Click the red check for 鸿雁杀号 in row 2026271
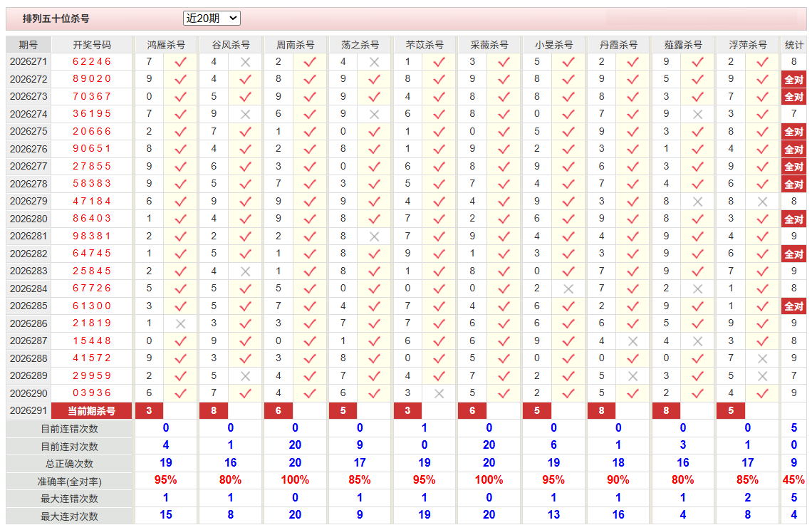Image resolution: width=812 pixels, height=530 pixels. tap(180, 62)
